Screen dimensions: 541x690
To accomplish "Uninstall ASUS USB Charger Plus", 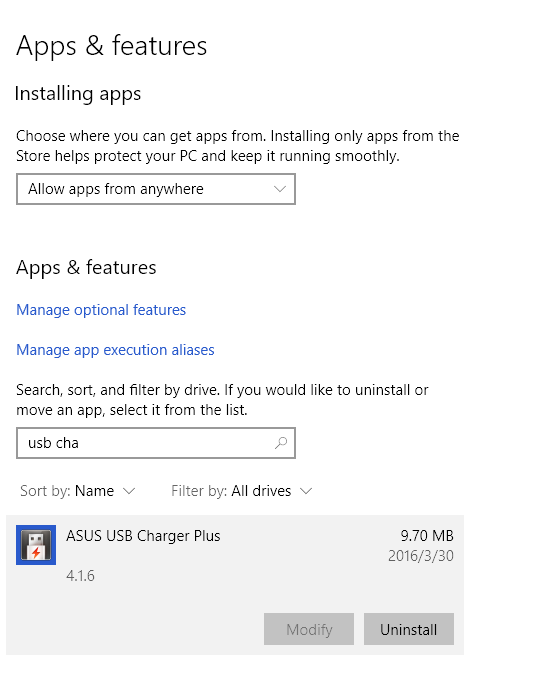I will tap(409, 629).
